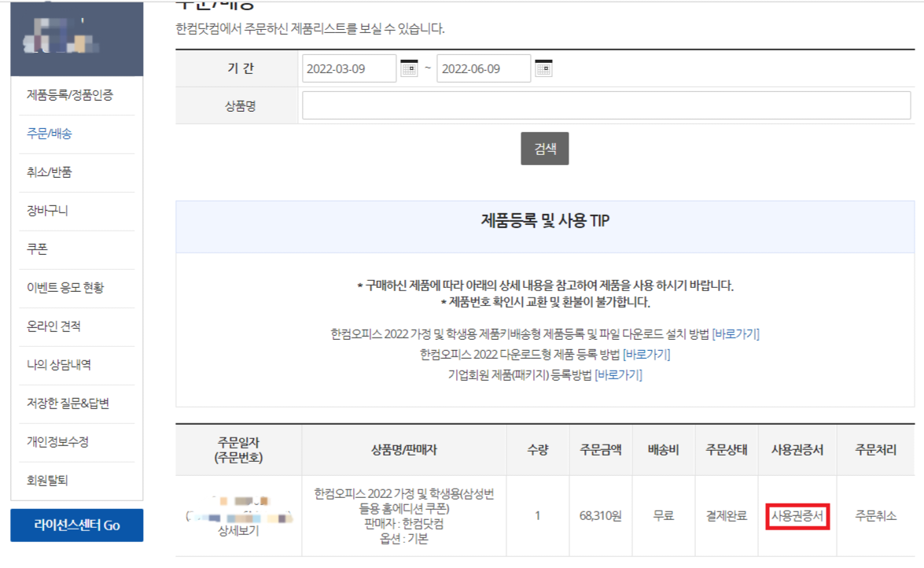Click the 주문상태 column header
The image size is (924, 568).
(727, 449)
